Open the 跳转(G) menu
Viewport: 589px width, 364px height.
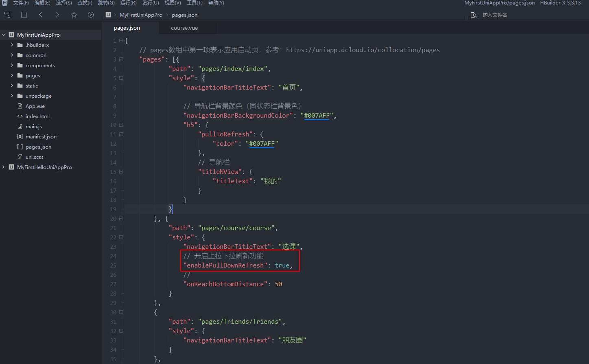pos(106,3)
